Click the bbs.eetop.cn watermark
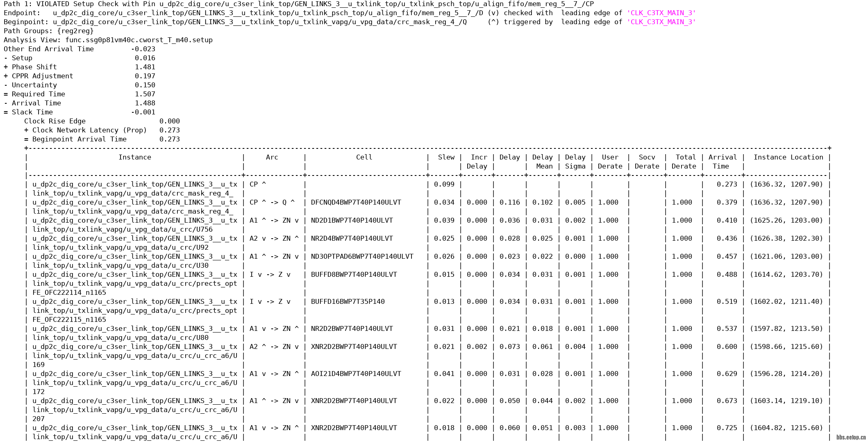 (x=851, y=437)
